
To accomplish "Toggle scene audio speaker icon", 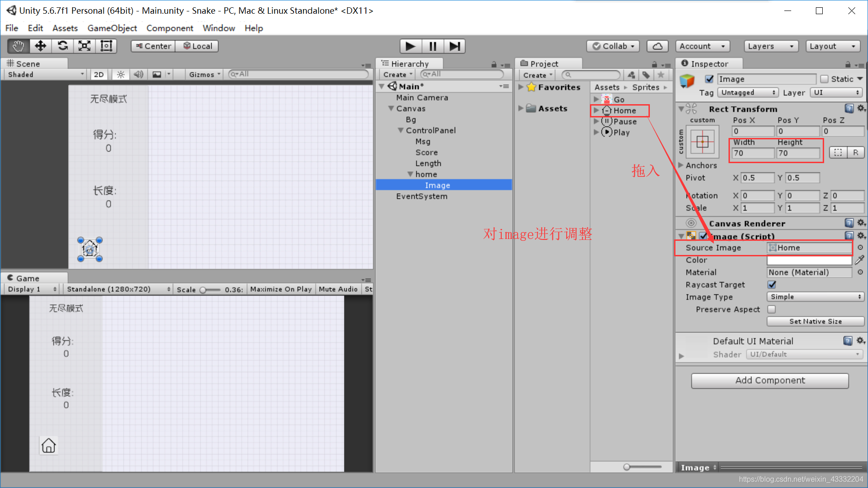I will pyautogui.click(x=138, y=74).
